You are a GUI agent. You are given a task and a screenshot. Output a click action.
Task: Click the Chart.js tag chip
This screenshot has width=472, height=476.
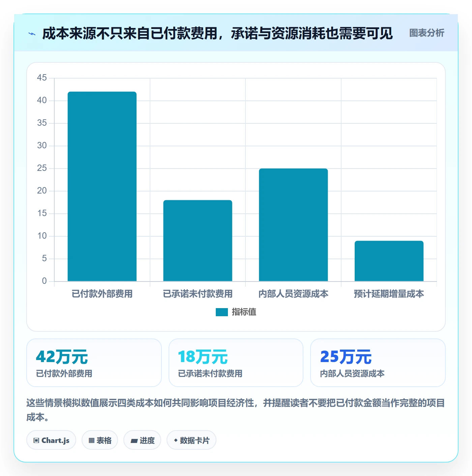(x=51, y=440)
